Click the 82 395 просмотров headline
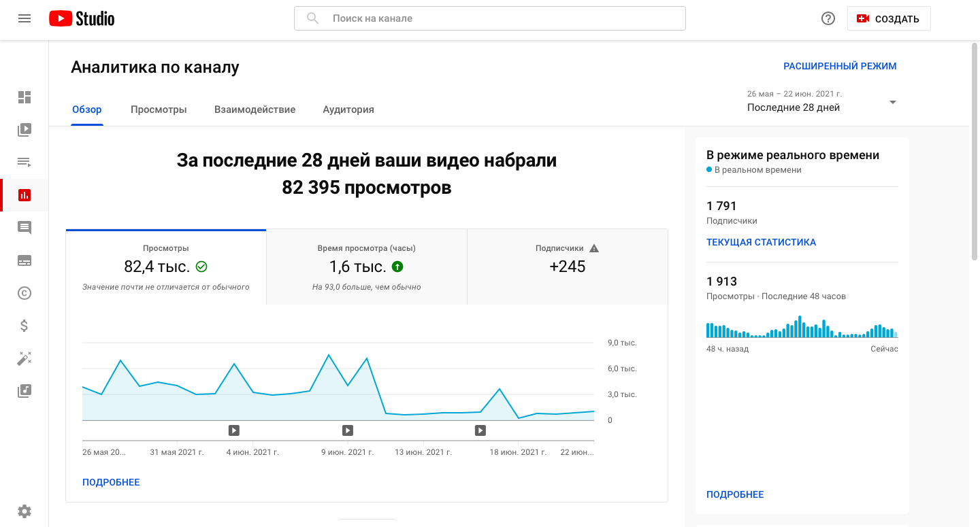 click(367, 188)
